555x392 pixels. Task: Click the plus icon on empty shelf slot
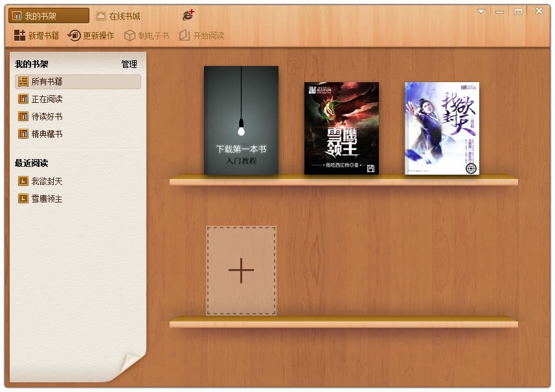pyautogui.click(x=241, y=270)
